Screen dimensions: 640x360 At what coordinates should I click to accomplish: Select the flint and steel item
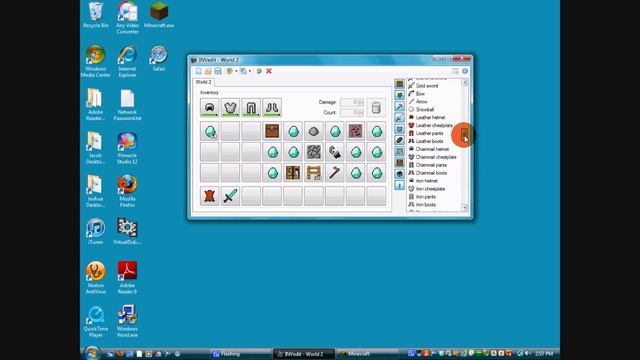coord(334,152)
